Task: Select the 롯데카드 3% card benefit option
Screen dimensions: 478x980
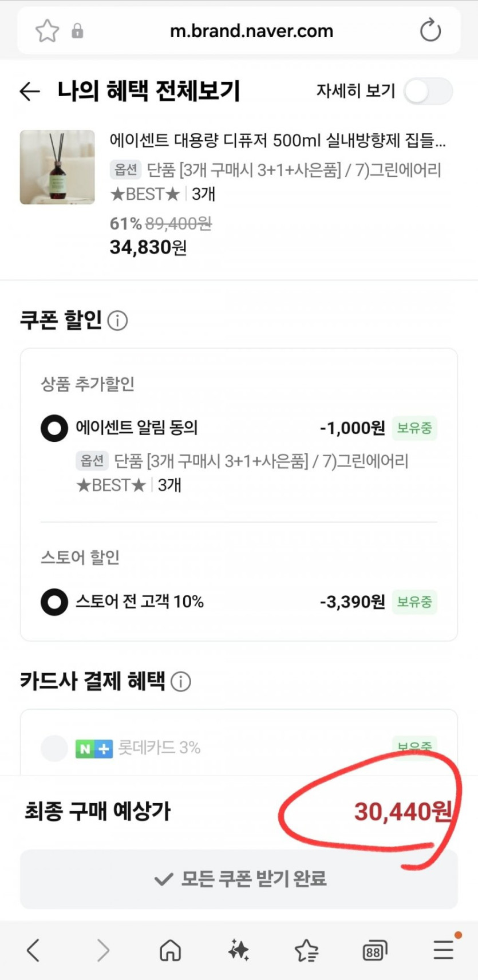Action: 54,748
